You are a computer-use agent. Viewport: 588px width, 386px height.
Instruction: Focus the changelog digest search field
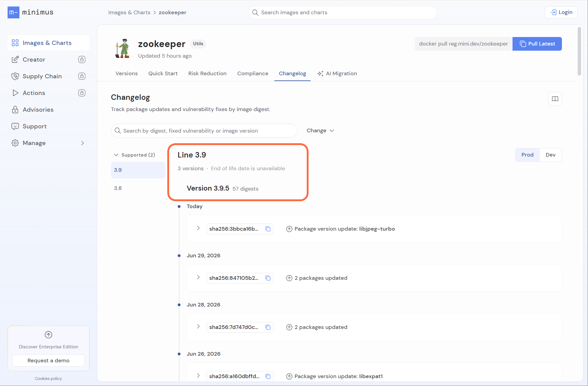204,130
